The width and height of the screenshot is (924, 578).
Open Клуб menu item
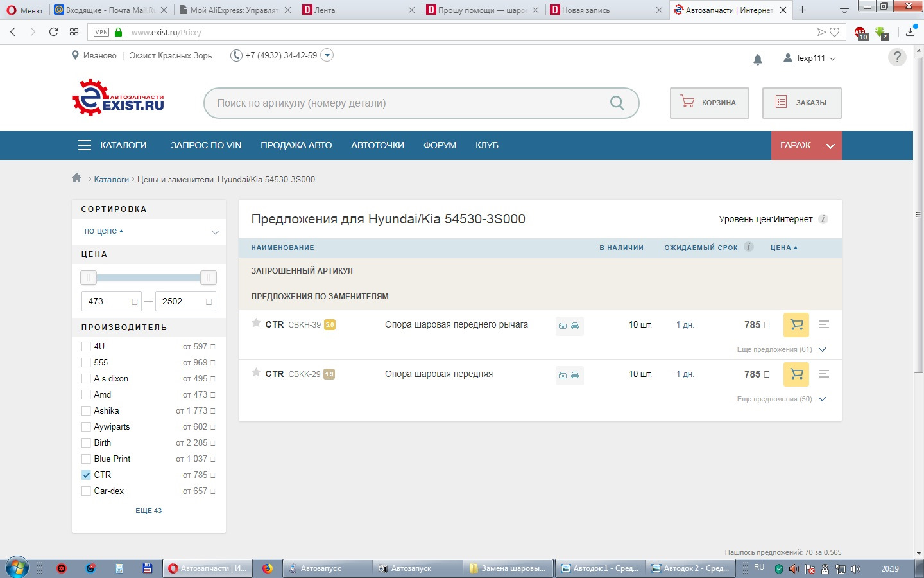(x=487, y=145)
